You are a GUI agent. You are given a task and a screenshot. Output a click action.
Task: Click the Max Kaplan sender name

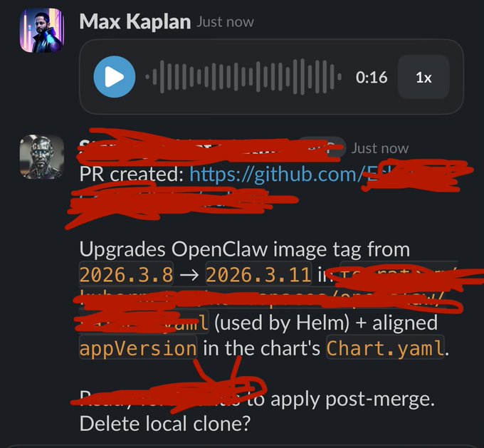click(x=135, y=22)
